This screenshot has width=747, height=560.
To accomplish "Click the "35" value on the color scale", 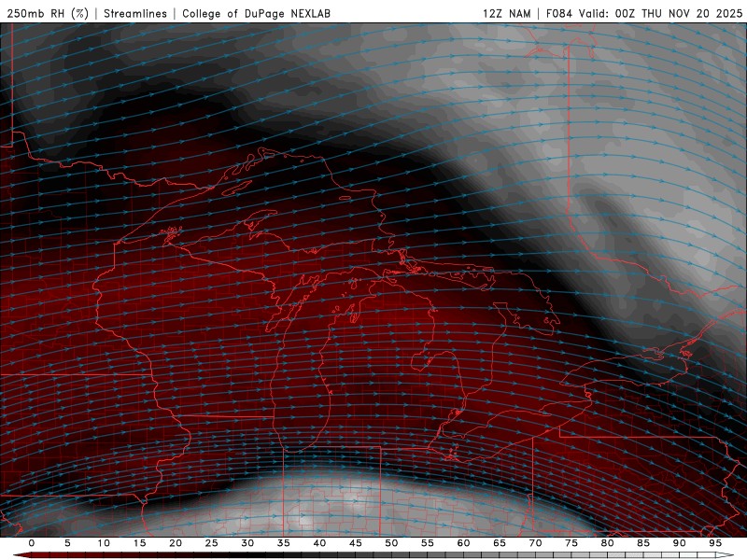I will 284,543.
